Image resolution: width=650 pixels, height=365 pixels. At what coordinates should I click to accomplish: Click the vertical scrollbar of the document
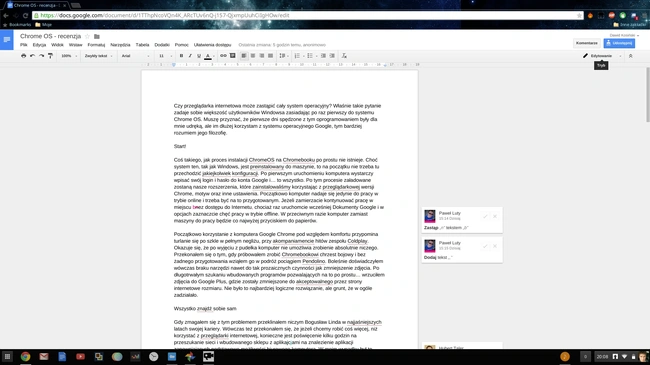(648, 95)
